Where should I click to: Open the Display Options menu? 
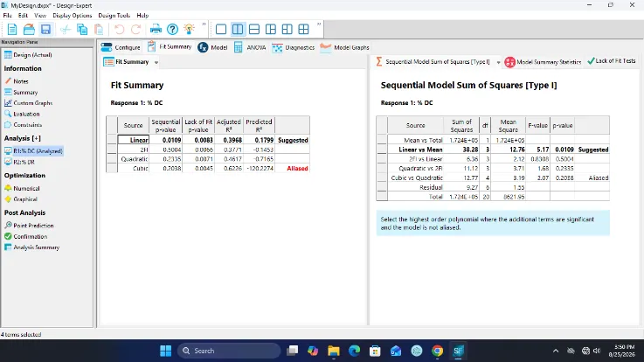(x=73, y=15)
